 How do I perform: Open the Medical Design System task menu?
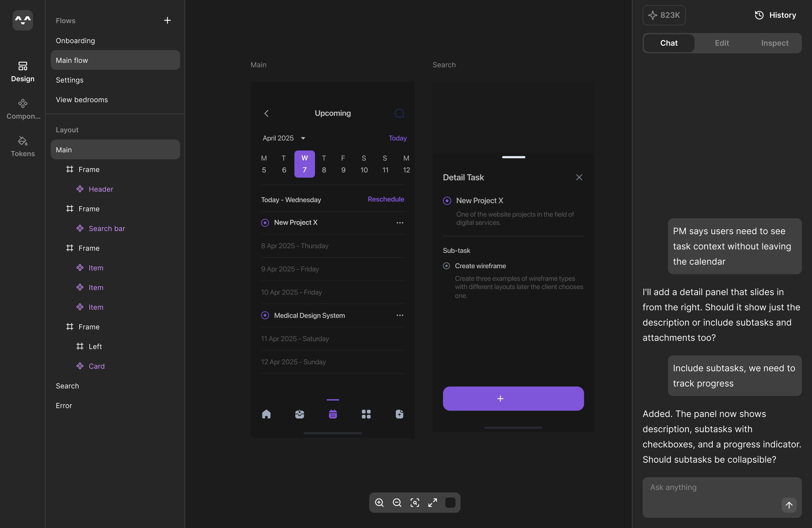pyautogui.click(x=400, y=315)
